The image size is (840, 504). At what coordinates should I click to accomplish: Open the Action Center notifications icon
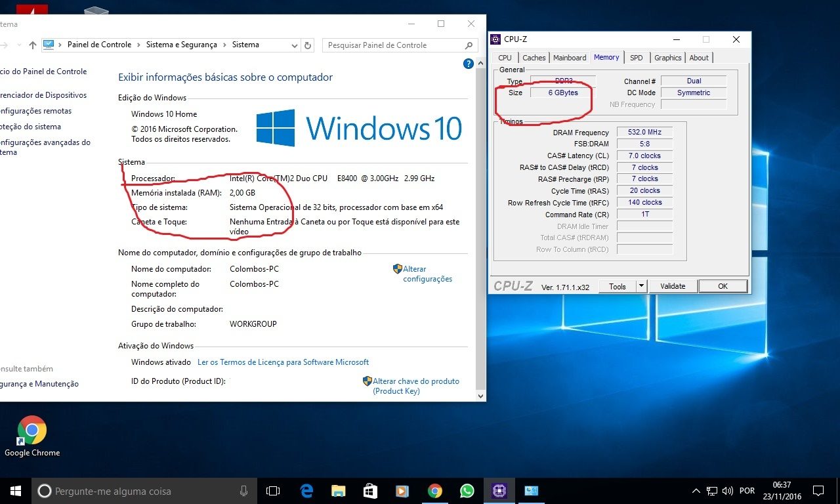(818, 491)
